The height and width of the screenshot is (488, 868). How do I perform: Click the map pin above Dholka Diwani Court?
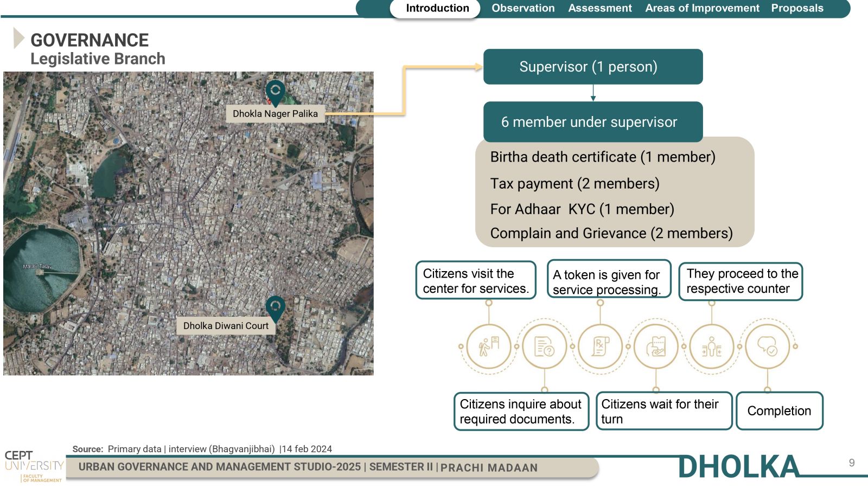[275, 309]
